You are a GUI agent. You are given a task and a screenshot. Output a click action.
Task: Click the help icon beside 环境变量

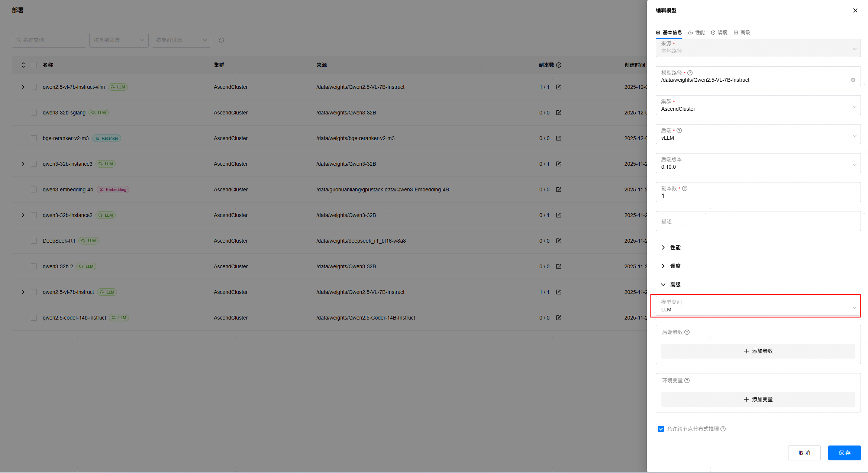tap(687, 380)
